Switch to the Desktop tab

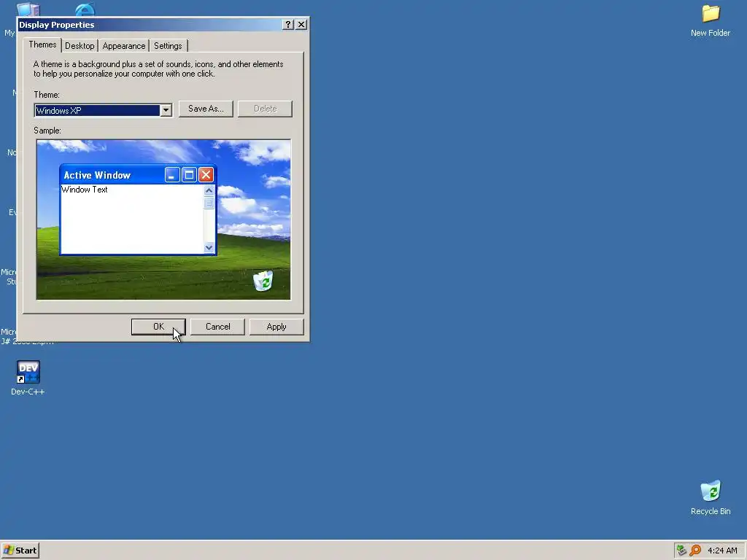pos(80,46)
